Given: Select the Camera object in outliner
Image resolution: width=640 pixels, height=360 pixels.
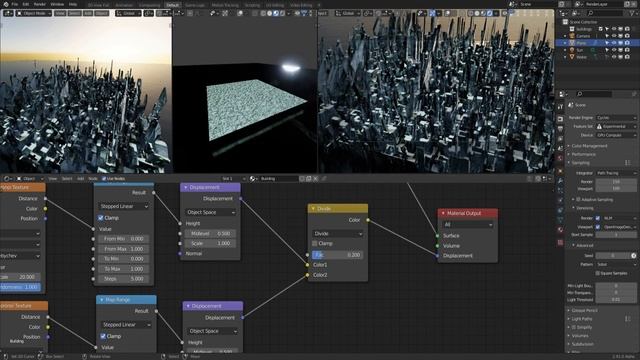Looking at the screenshot, I should click(583, 36).
